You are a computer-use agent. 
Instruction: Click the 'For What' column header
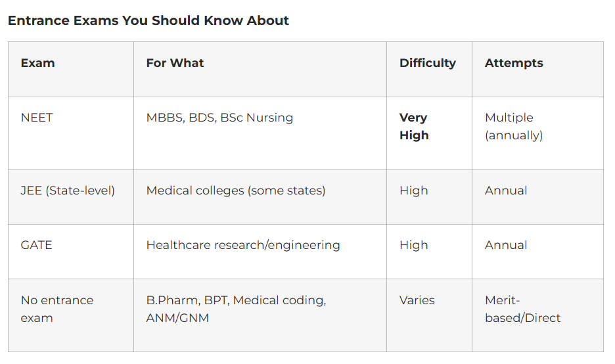[x=175, y=63]
